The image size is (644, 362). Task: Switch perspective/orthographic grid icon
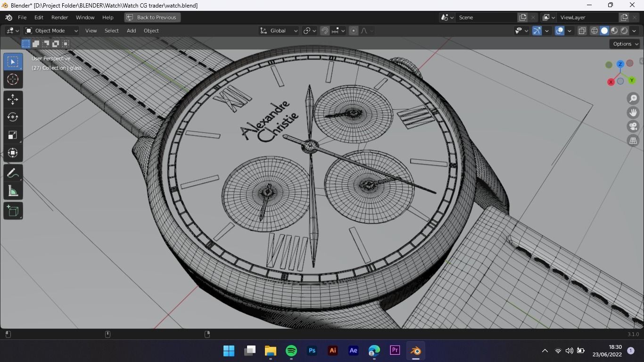click(x=633, y=140)
